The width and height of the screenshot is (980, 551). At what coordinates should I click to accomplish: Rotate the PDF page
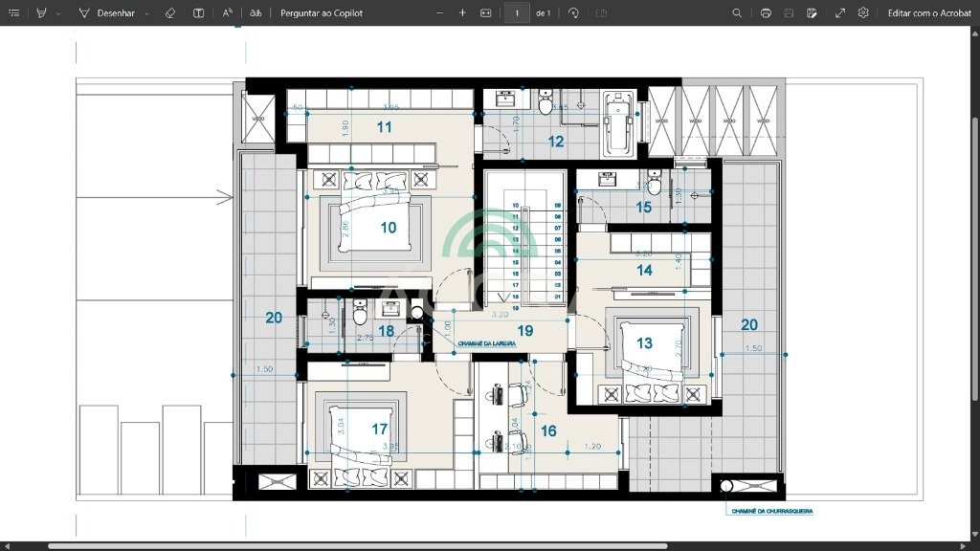pyautogui.click(x=573, y=13)
